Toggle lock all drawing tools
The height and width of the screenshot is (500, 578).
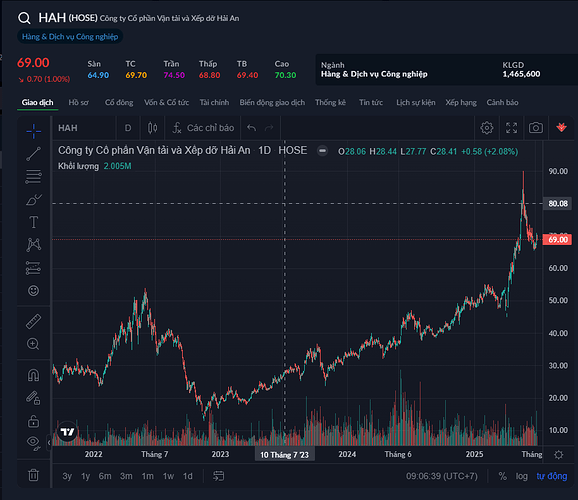33,421
